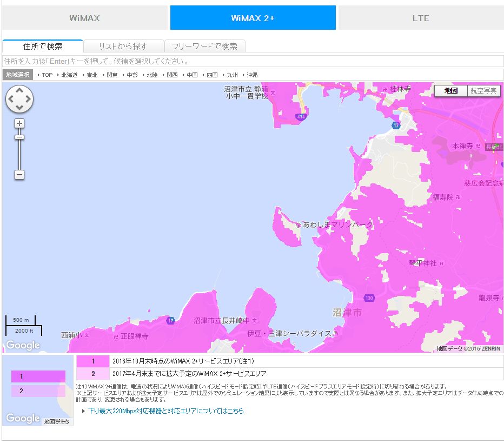The height and width of the screenshot is (443, 504).
Task: Open the リストから探す tab
Action: click(x=123, y=46)
